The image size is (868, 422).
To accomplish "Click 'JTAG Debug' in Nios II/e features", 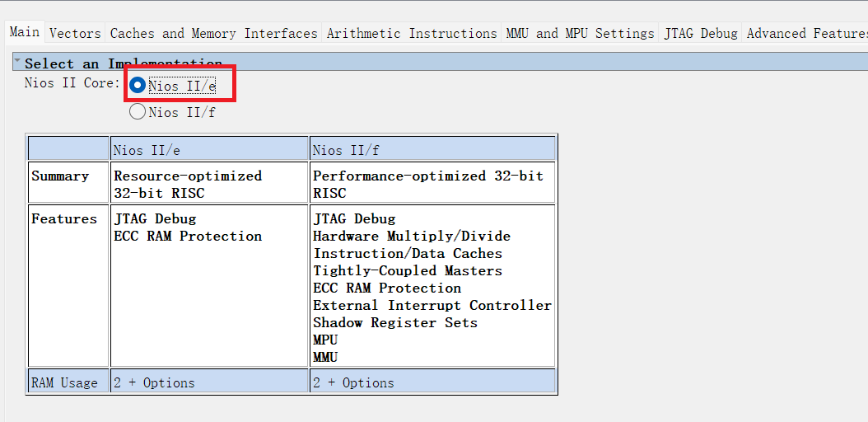I will (x=155, y=219).
